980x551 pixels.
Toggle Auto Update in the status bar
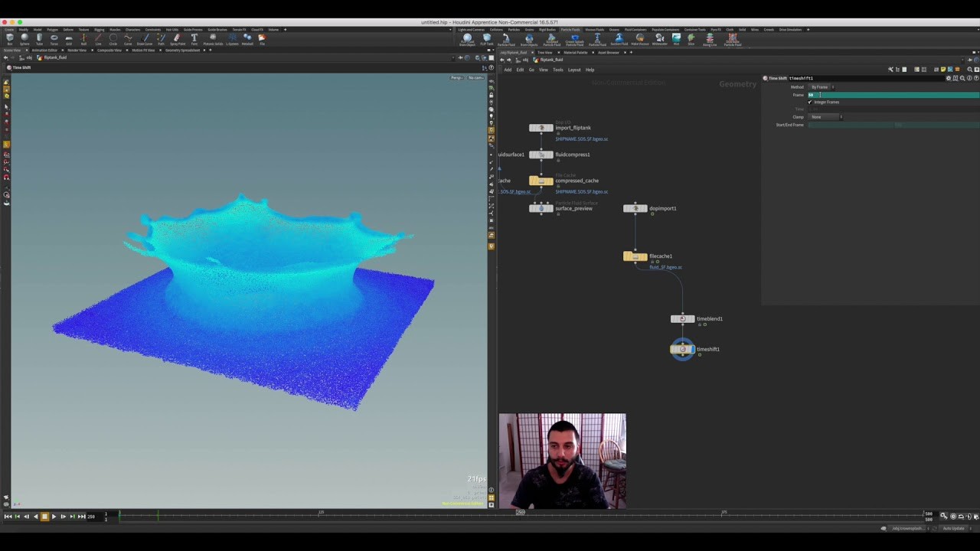(x=955, y=528)
